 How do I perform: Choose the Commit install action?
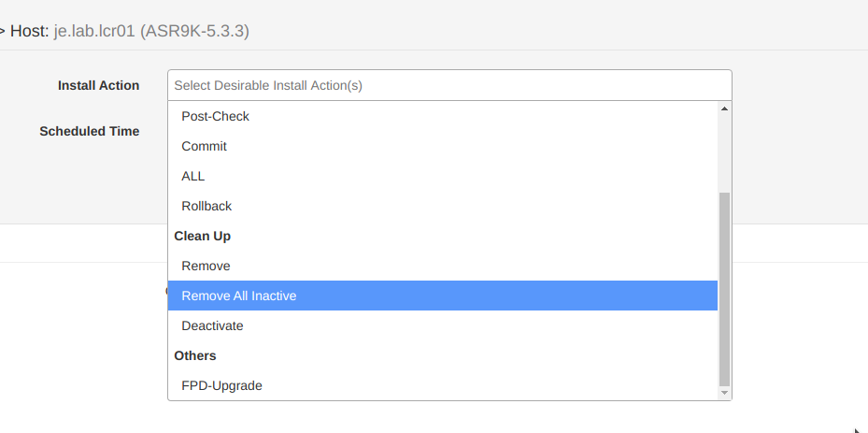click(x=205, y=146)
